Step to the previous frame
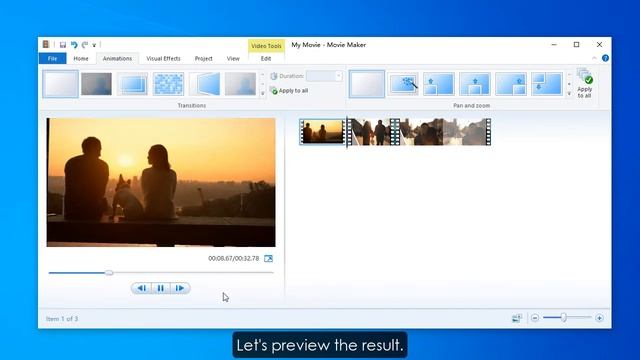This screenshot has width=640, height=360. pyautogui.click(x=141, y=288)
